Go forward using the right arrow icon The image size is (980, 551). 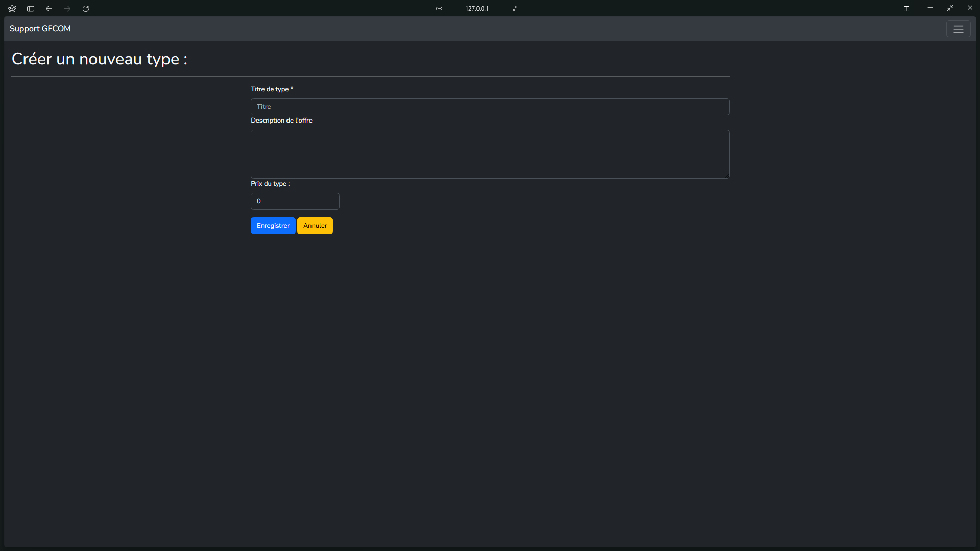click(67, 9)
